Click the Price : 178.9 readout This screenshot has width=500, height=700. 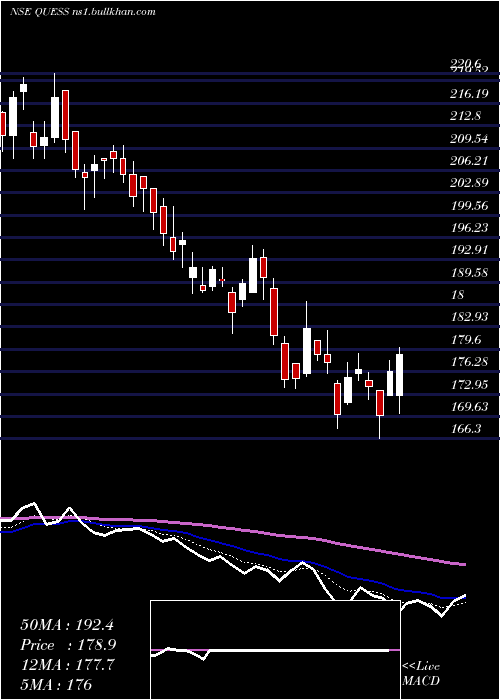tap(68, 645)
